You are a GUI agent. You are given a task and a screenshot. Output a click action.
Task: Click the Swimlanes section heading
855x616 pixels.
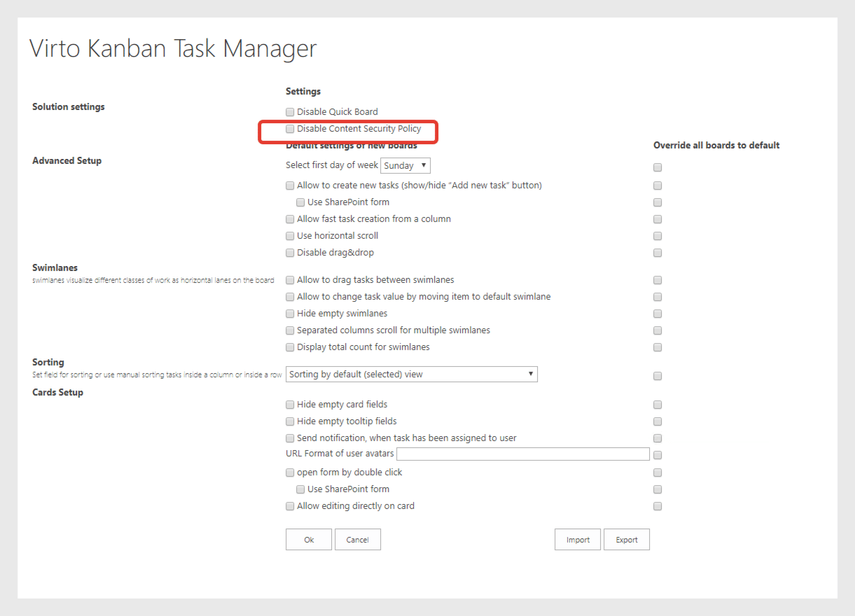55,268
